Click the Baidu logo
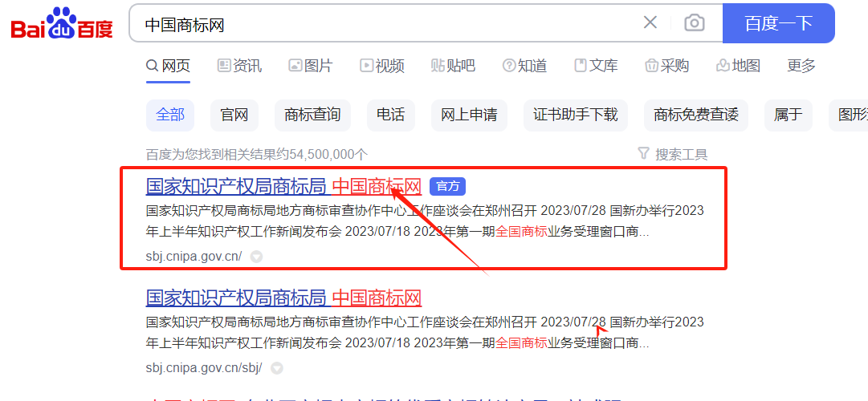This screenshot has height=401, width=868. tap(62, 24)
